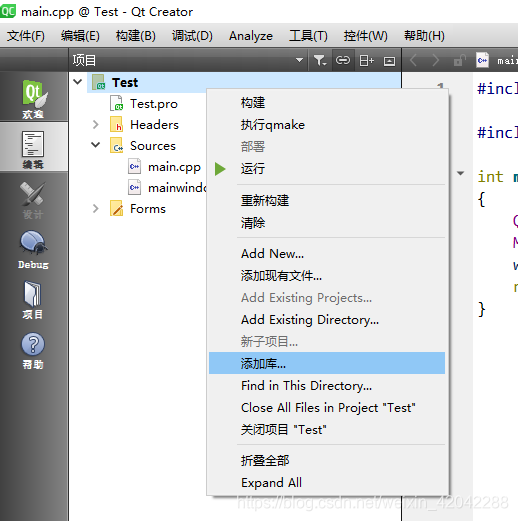This screenshot has width=518, height=521.
Task: Click the Sources folder icon
Action: (x=116, y=146)
